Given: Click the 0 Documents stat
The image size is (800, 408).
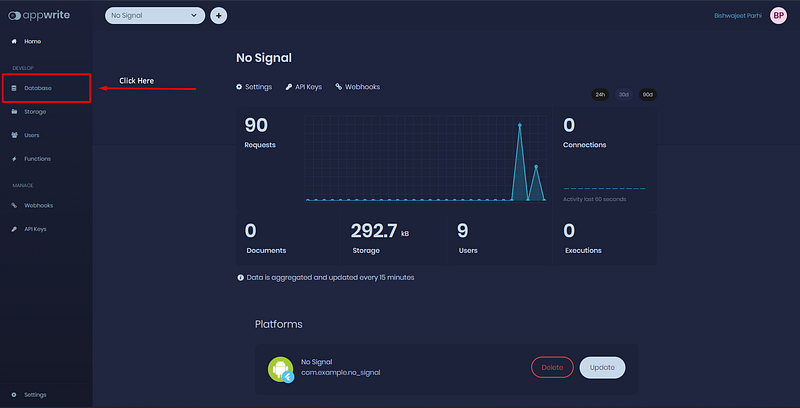Looking at the screenshot, I should pos(251,231).
